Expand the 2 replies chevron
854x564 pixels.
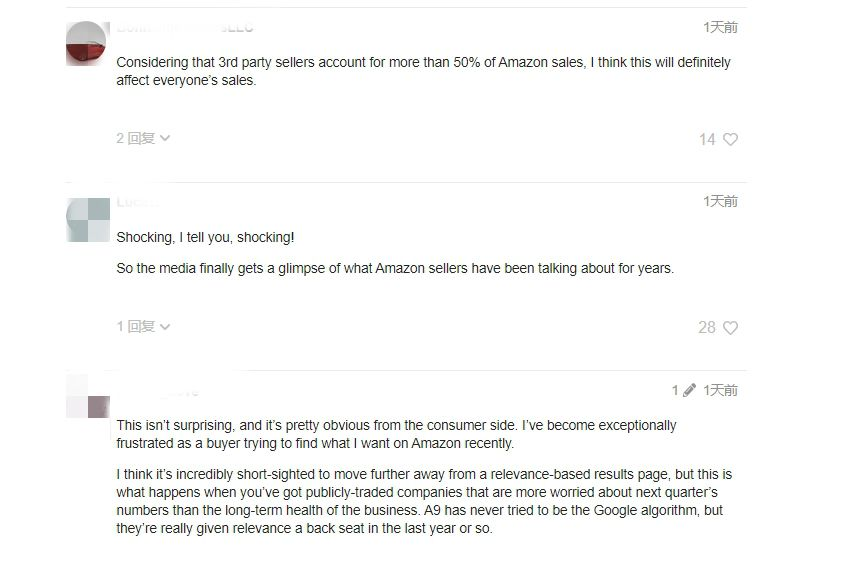pos(165,138)
